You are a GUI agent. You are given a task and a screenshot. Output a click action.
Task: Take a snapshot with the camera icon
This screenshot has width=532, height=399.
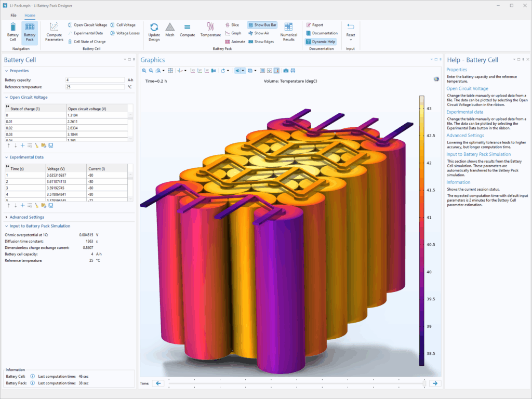(286, 71)
